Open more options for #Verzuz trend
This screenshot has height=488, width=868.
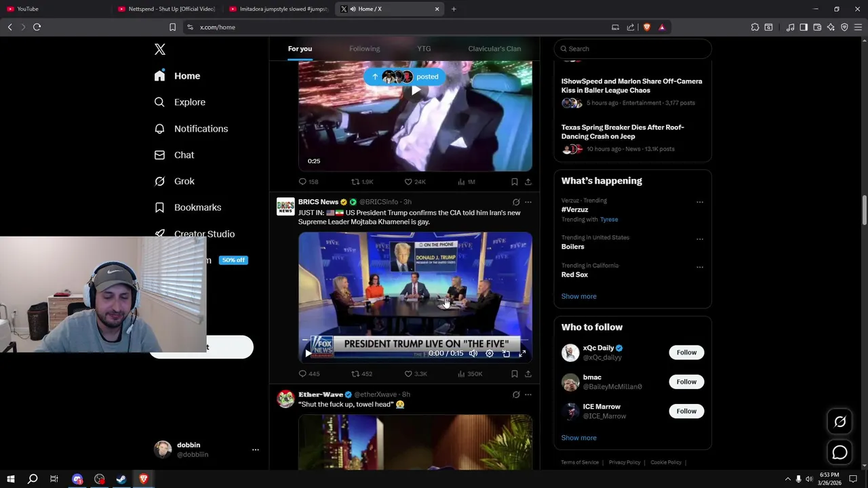700,202
